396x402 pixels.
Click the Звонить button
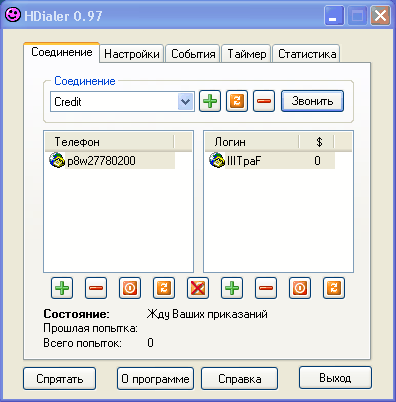312,101
